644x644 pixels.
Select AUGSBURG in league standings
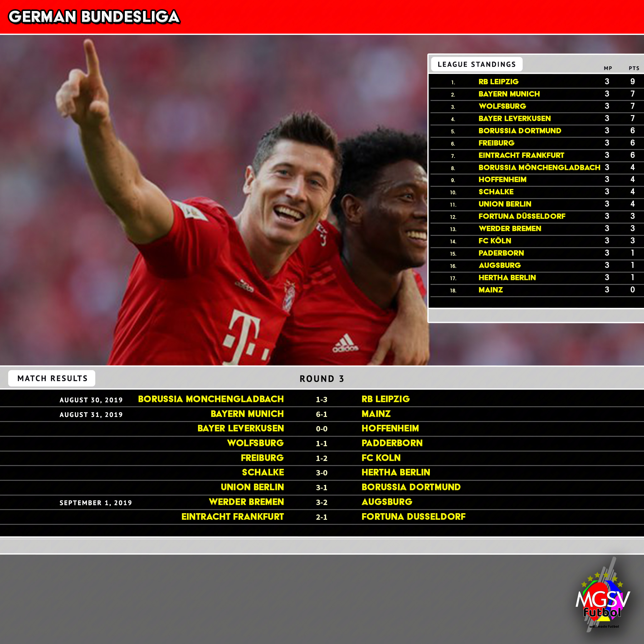coord(499,265)
